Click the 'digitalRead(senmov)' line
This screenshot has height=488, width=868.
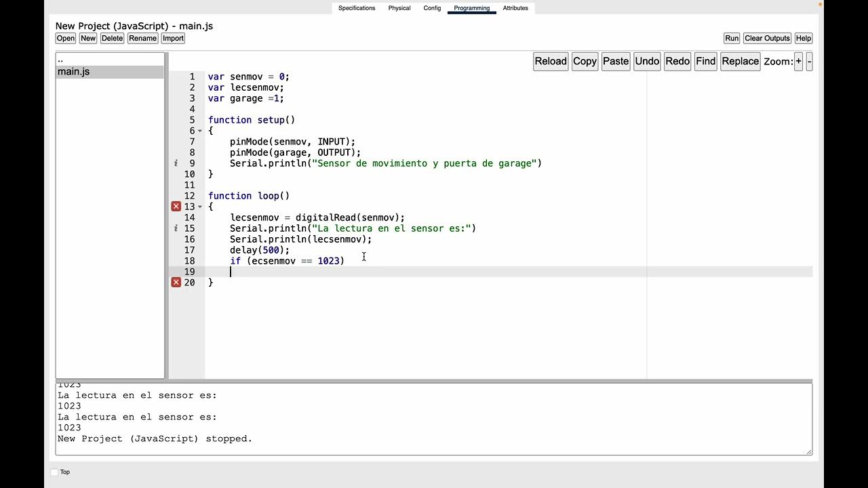pos(317,218)
